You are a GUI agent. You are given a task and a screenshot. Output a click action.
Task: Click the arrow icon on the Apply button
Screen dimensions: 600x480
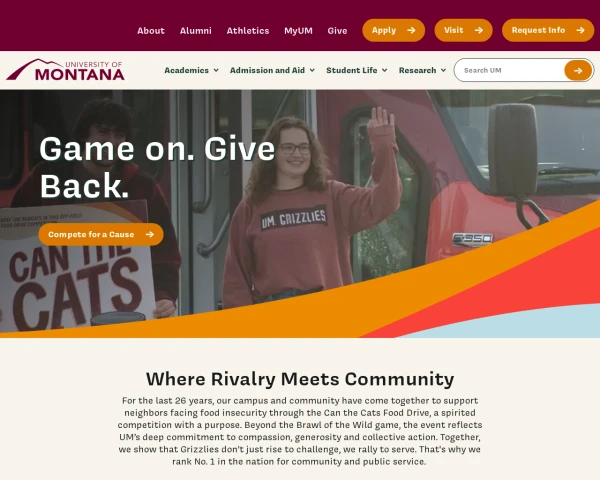tap(411, 30)
